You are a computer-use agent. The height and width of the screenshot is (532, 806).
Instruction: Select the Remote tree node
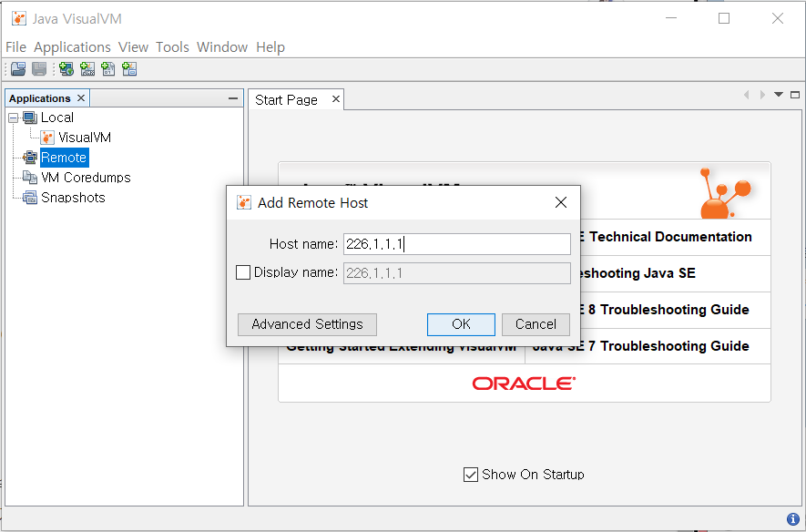click(64, 158)
